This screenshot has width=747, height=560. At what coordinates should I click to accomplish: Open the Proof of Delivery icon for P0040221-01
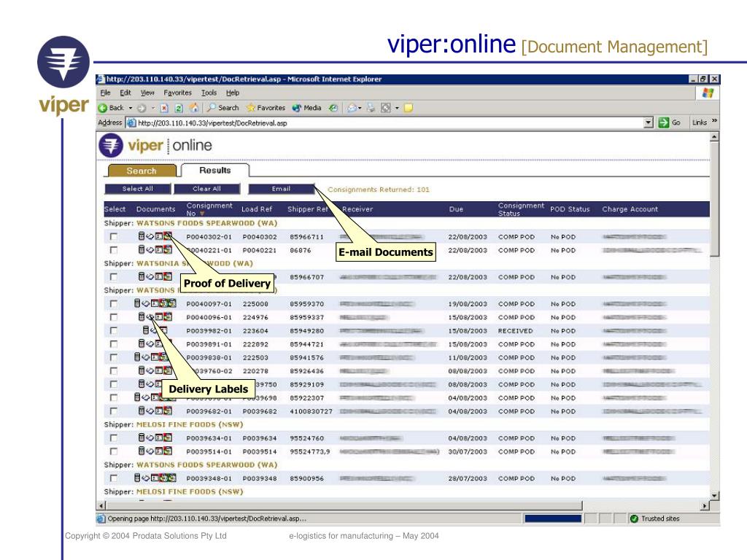[168, 249]
